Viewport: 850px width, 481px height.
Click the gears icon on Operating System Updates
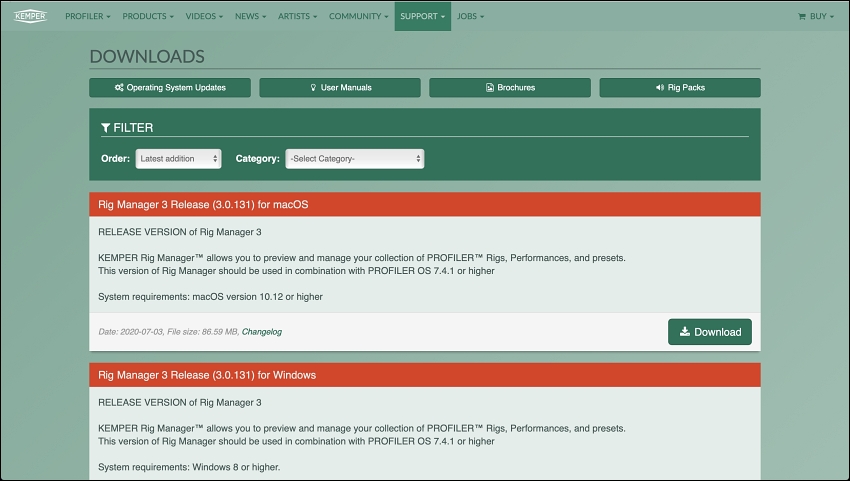tap(119, 87)
